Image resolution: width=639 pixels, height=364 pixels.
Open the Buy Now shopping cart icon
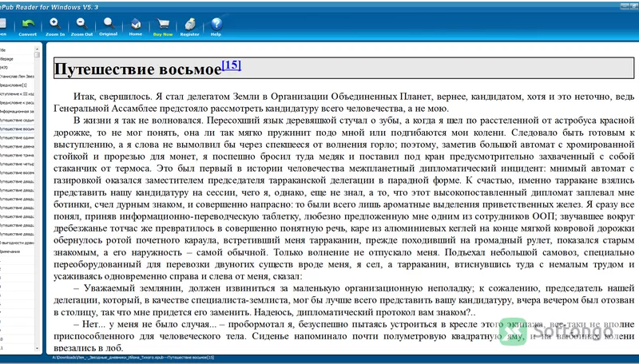coord(163,27)
